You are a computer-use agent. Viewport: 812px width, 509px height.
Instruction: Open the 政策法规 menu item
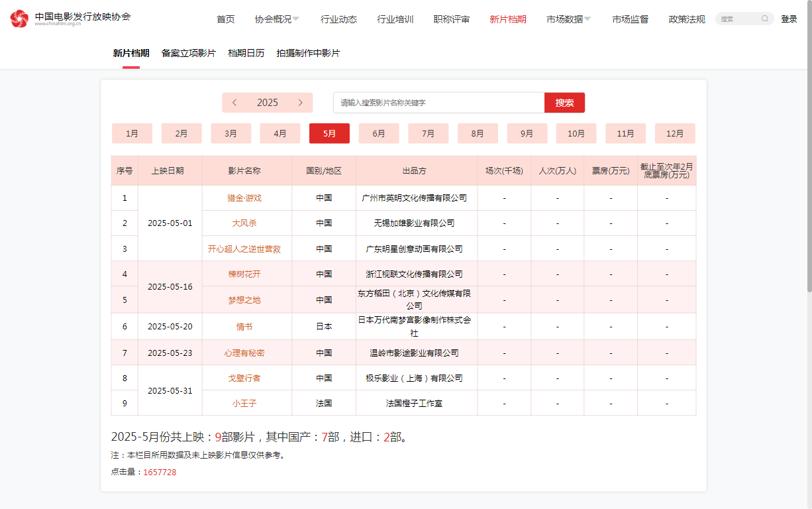[x=687, y=19]
